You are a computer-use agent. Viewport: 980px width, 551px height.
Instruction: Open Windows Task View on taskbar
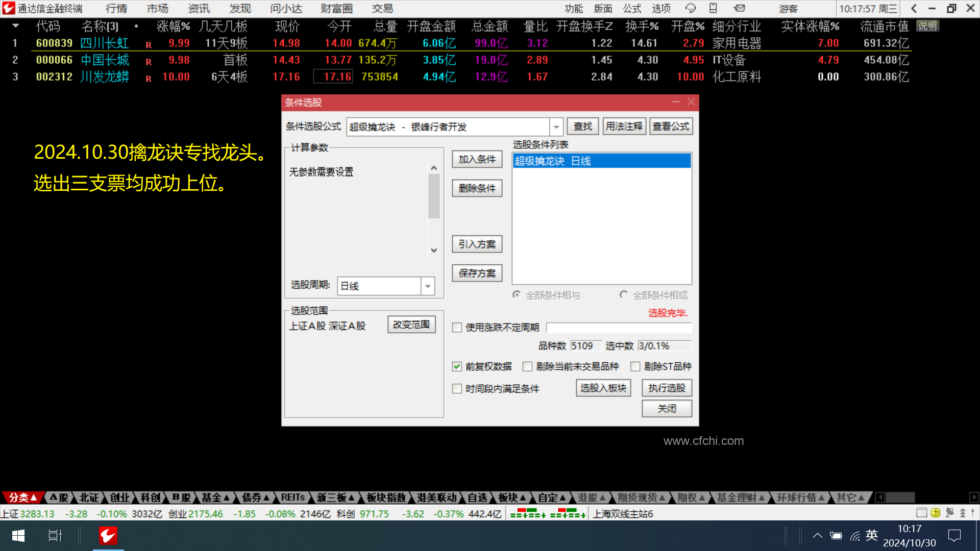55,536
